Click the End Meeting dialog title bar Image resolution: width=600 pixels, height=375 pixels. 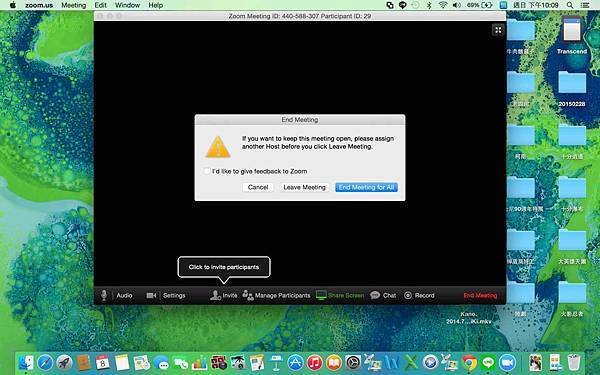(x=300, y=120)
